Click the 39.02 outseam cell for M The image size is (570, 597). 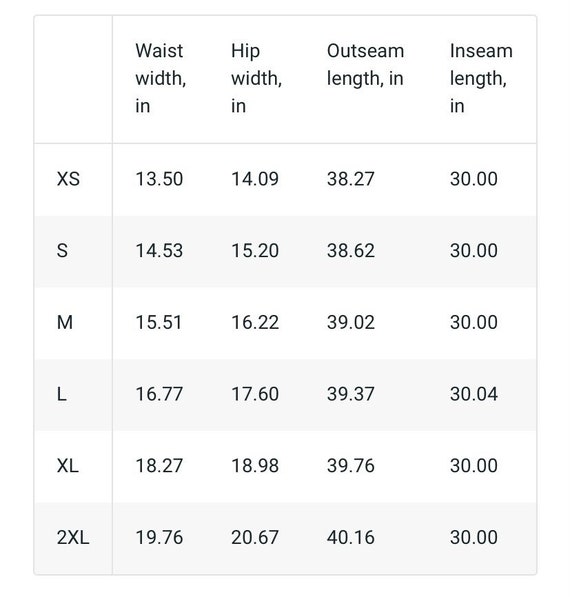coord(351,322)
